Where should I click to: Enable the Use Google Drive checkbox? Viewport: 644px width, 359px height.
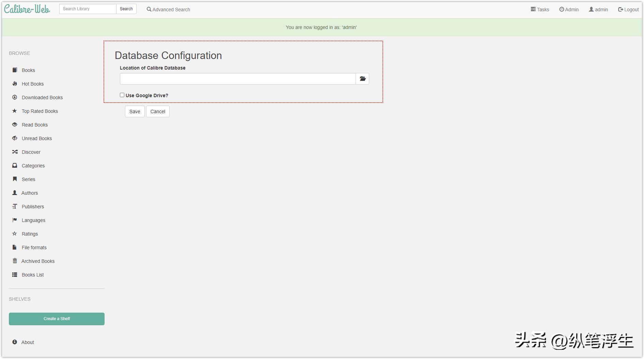(122, 95)
